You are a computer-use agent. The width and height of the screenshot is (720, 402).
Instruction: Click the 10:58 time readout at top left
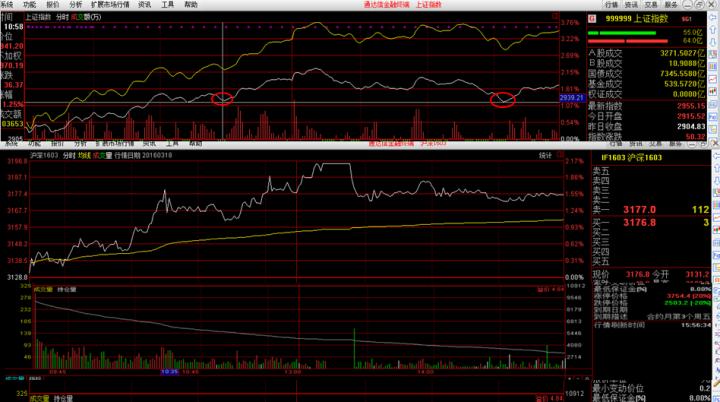[x=13, y=27]
